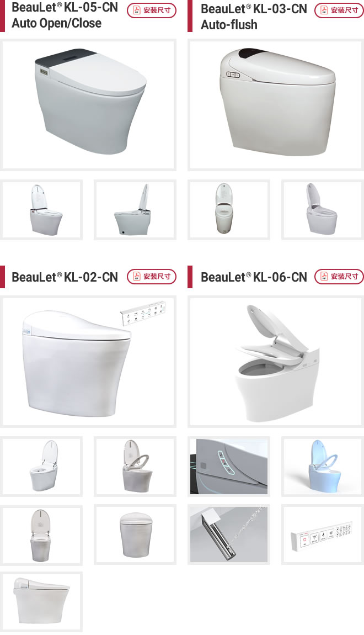
Task: Select KL-02-CN side profile thumbnail at bottom
Action: pyautogui.click(x=41, y=602)
